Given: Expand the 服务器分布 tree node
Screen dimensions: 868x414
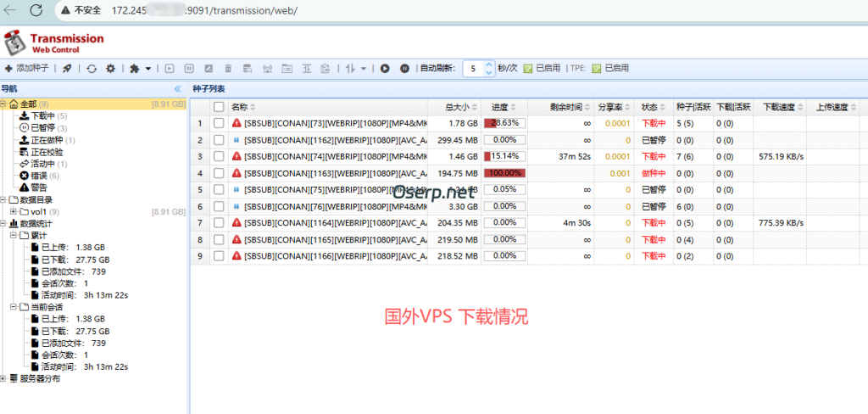Looking at the screenshot, I should tap(4, 378).
